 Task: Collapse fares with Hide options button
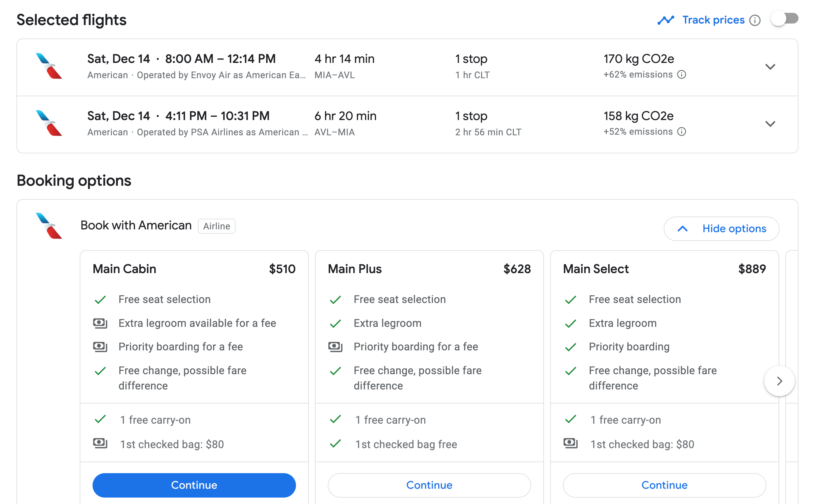click(x=721, y=229)
